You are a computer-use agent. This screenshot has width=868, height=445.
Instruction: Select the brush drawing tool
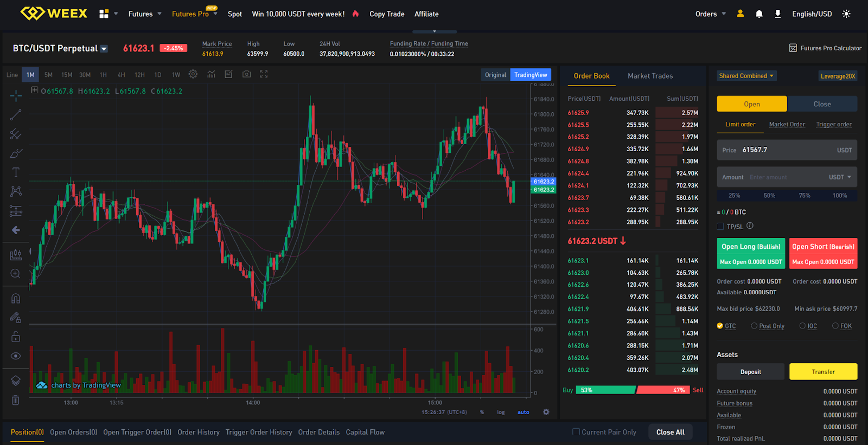point(16,153)
